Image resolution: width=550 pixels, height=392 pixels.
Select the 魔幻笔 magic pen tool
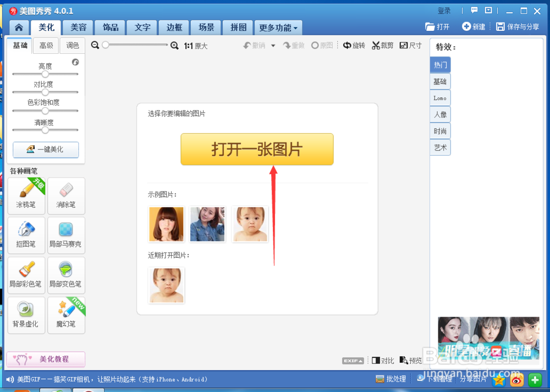pyautogui.click(x=66, y=314)
